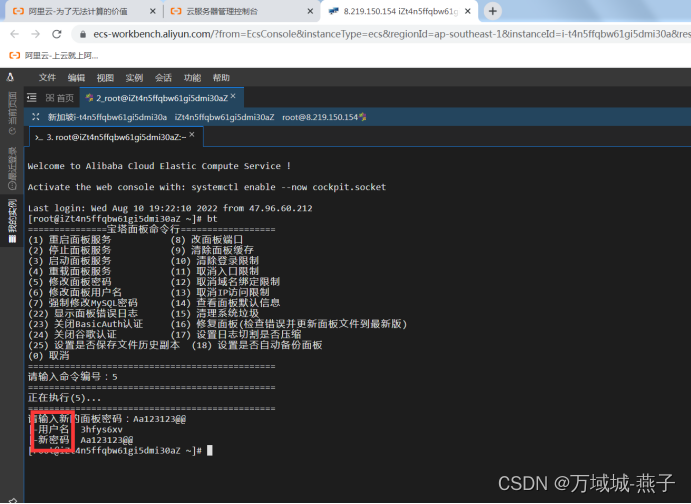Image resolution: width=691 pixels, height=504 pixels.
Task: Click the browser back arrow
Action: 15,34
